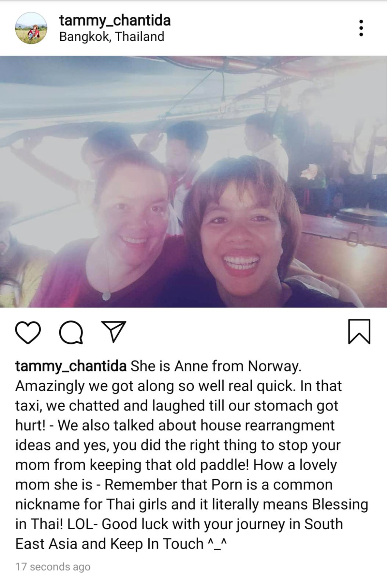The image size is (387, 588).
Task: Click the caption text about Anne from Norway
Action: click(x=215, y=366)
